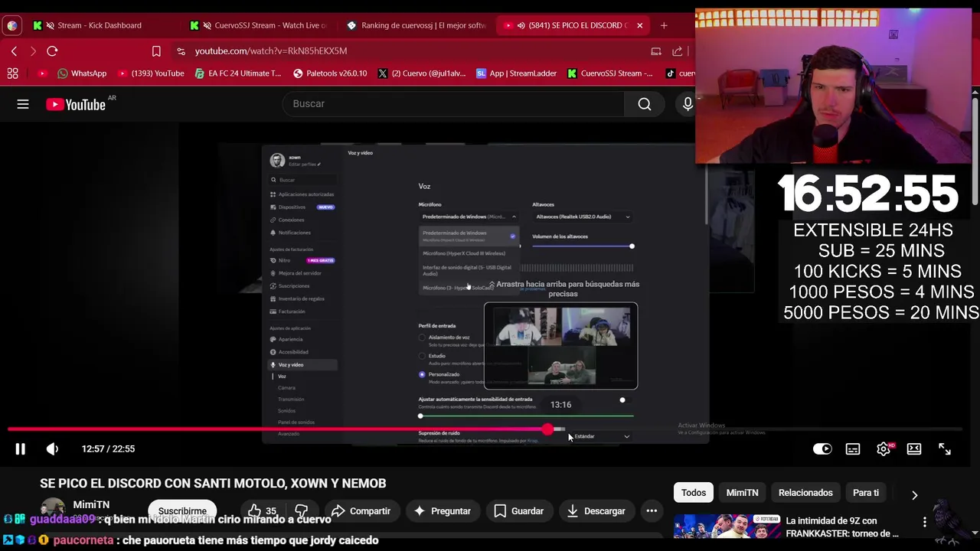Select the MimiTN filter chip
Image resolution: width=980 pixels, height=551 pixels.
742,493
